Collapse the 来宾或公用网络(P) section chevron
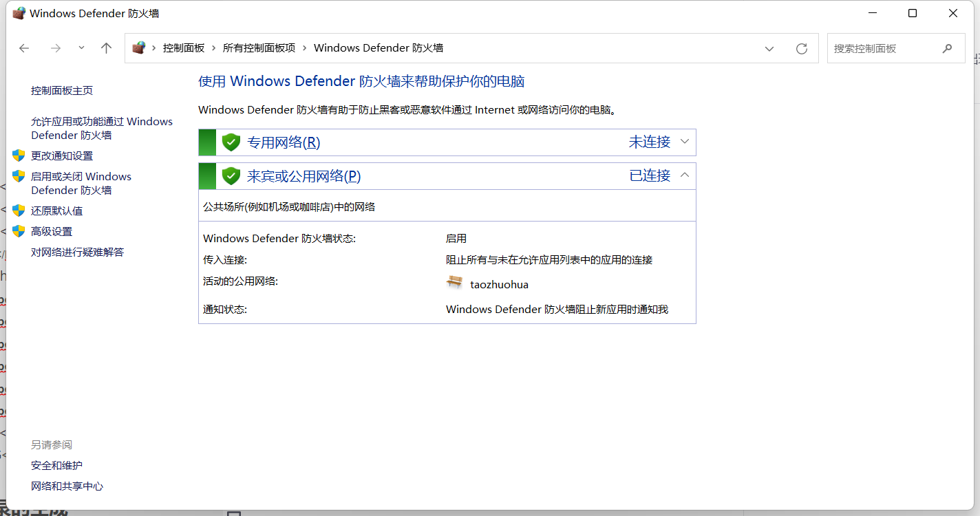The image size is (980, 516). (x=685, y=175)
